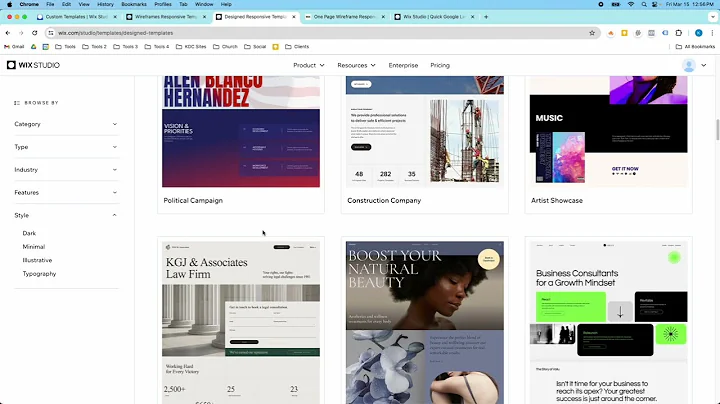
Task: Click the site info icon in address bar
Action: pos(51,33)
